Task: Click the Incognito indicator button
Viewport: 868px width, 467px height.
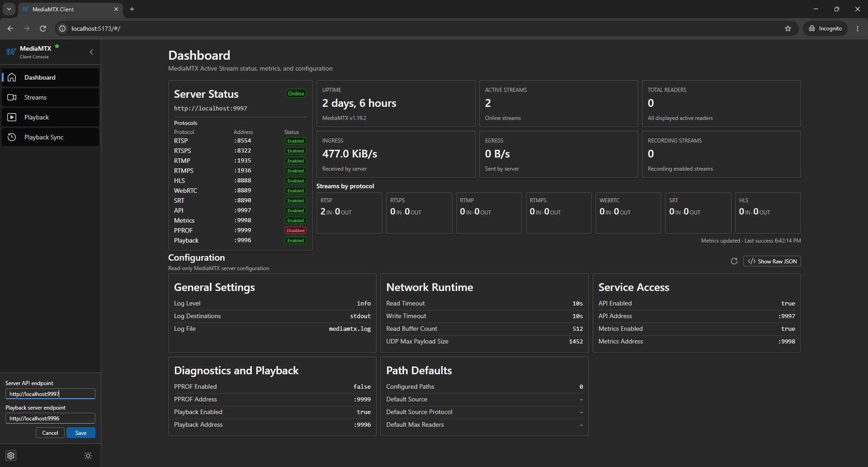Action: (x=826, y=29)
